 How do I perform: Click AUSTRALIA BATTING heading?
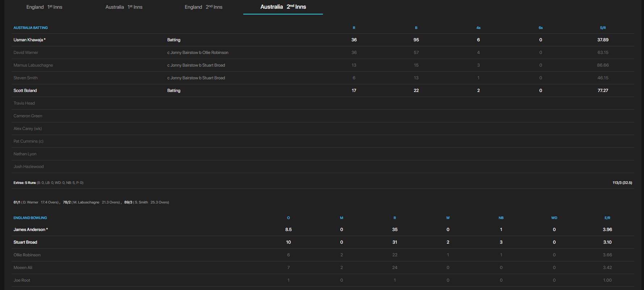30,28
